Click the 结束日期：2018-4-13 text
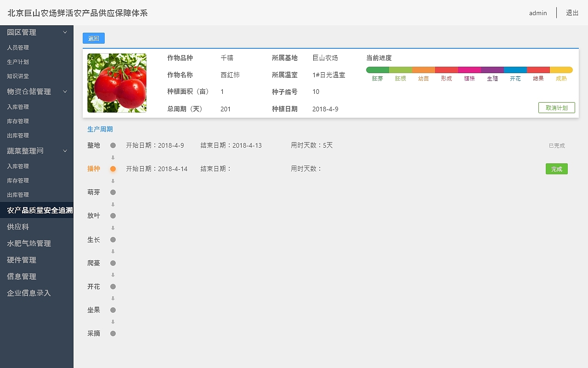Image resolution: width=588 pixels, height=368 pixels. 231,145
